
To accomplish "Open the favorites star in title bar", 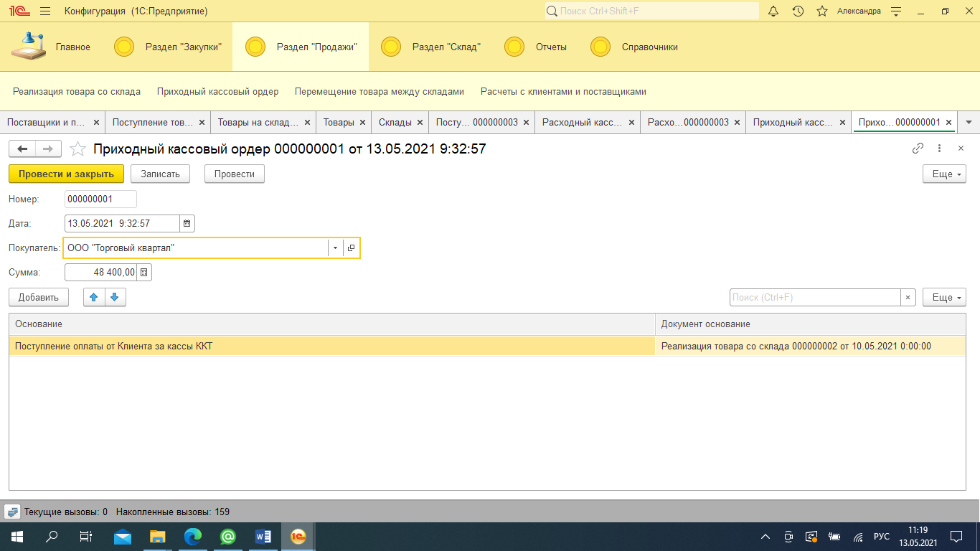I will tap(822, 11).
